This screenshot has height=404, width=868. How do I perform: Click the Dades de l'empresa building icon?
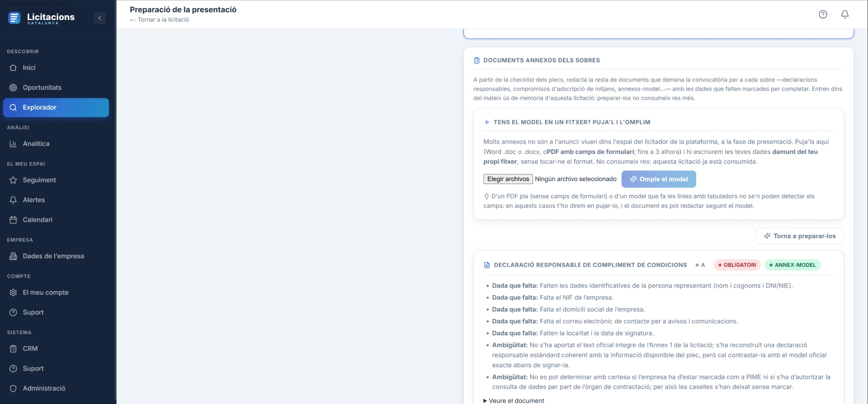(x=13, y=256)
